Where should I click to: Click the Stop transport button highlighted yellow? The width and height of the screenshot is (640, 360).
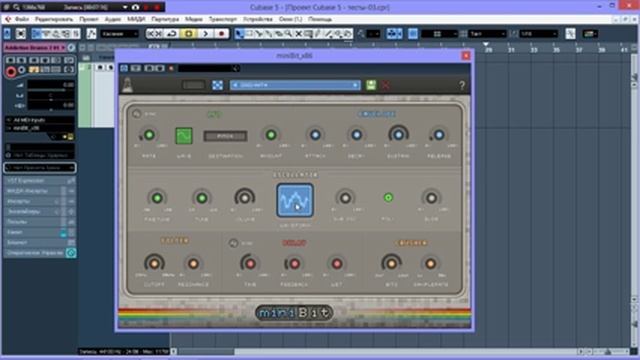point(189,34)
